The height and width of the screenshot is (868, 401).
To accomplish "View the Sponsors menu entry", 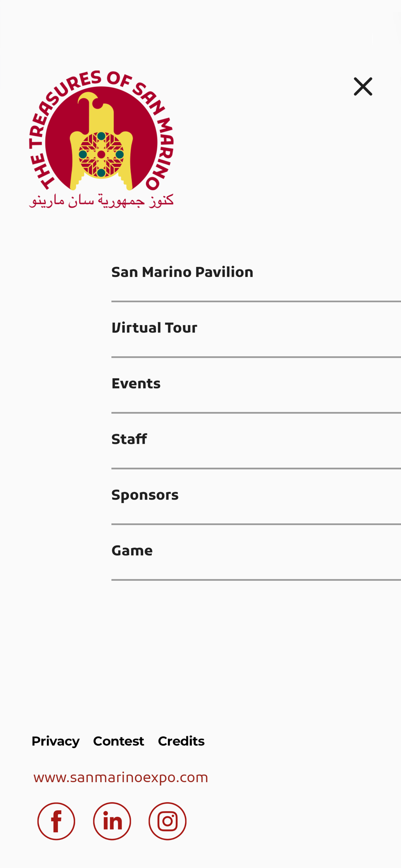I will (x=256, y=495).
